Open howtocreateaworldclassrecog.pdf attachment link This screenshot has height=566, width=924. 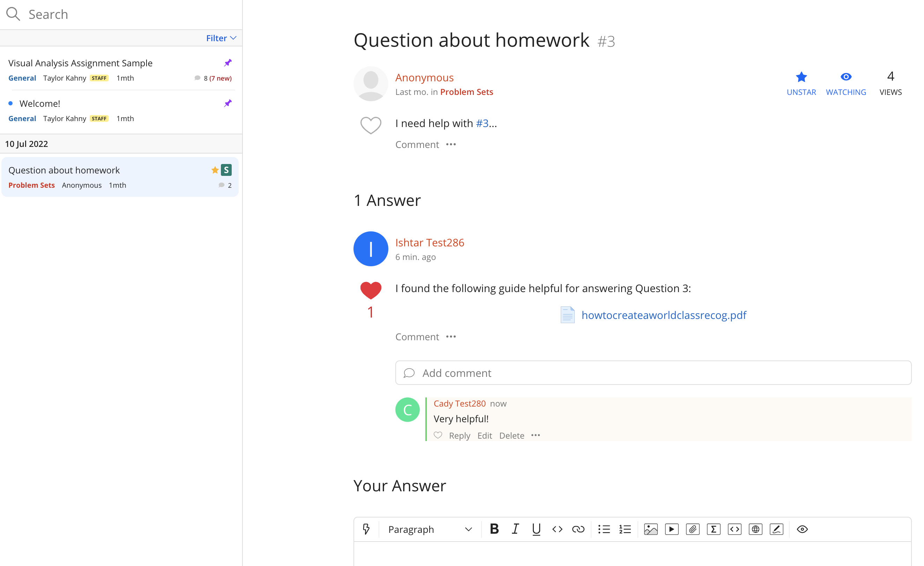point(663,315)
